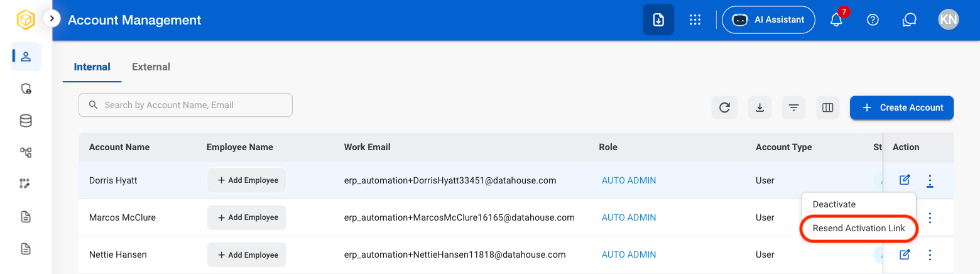The image size is (980, 274).
Task: Click the Search by Account Name field
Action: coord(185,105)
